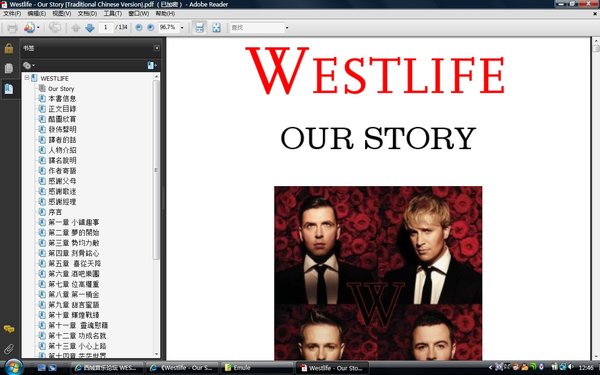
Task: Click the document vertical scrollbar thumb
Action: 596,48
